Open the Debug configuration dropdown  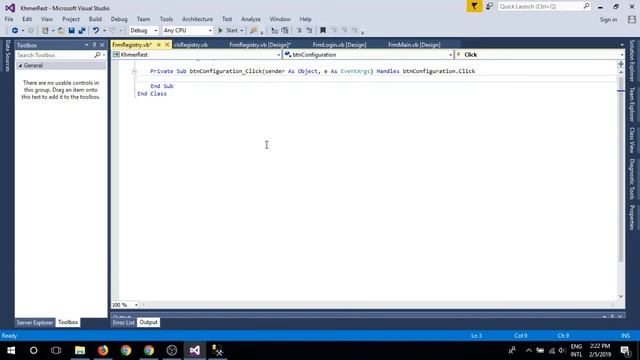[x=143, y=31]
